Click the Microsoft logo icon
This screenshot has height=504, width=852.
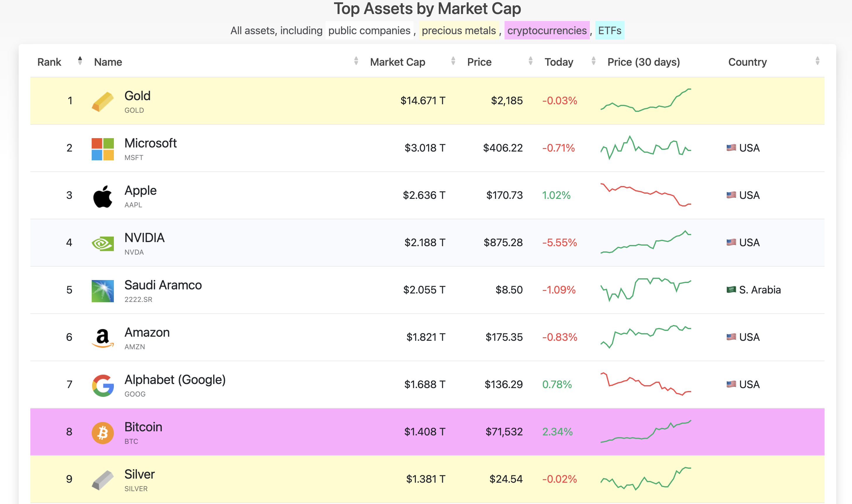point(102,149)
